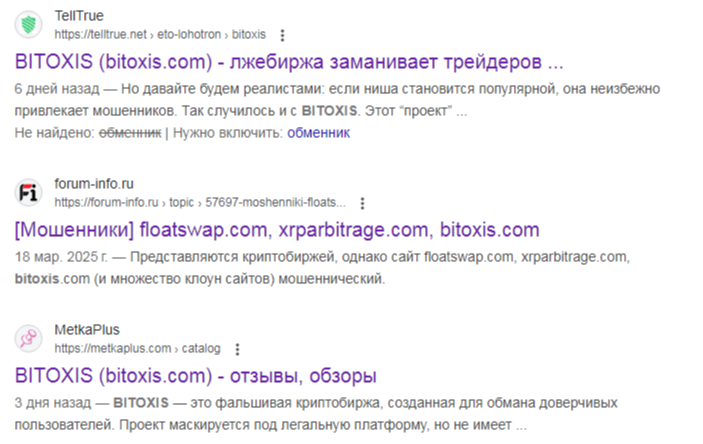Click the metkaplus.com catalog URL
This screenshot has height=444, width=703.
[138, 348]
